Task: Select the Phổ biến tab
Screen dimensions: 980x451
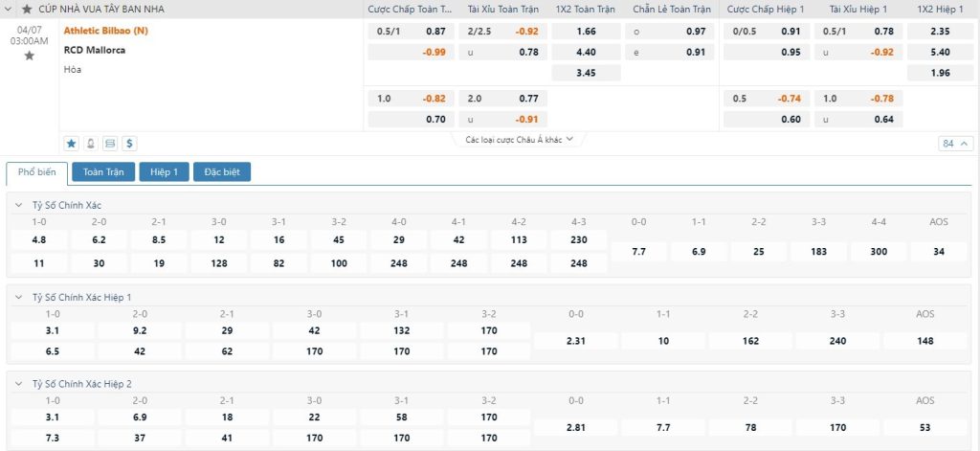Action: click(37, 172)
